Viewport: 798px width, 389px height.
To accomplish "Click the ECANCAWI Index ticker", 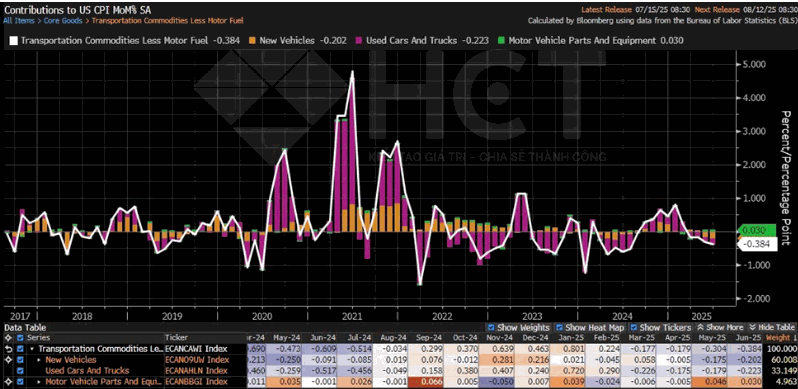I will (196, 349).
